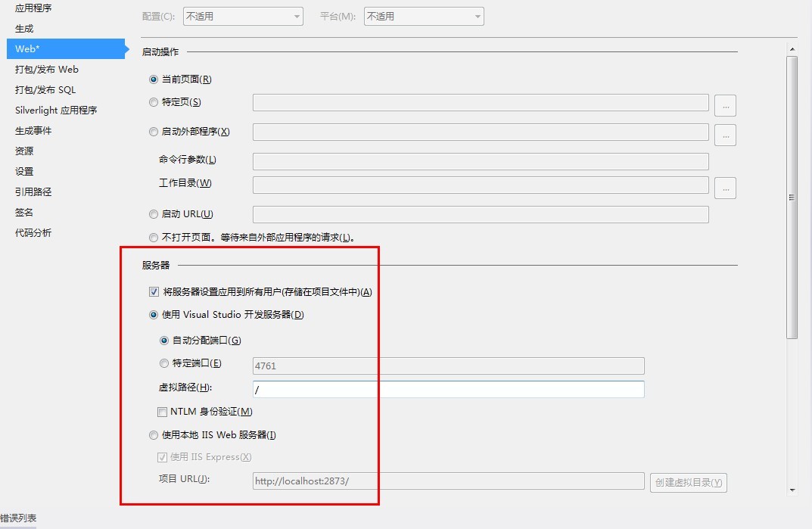The height and width of the screenshot is (529, 812).
Task: Click the 虚拟路径 input field
Action: coord(449,389)
